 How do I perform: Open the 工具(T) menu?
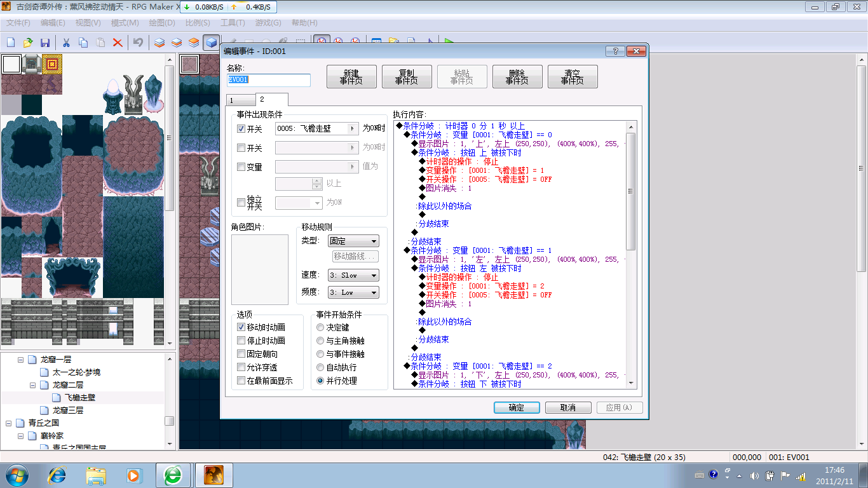(233, 23)
